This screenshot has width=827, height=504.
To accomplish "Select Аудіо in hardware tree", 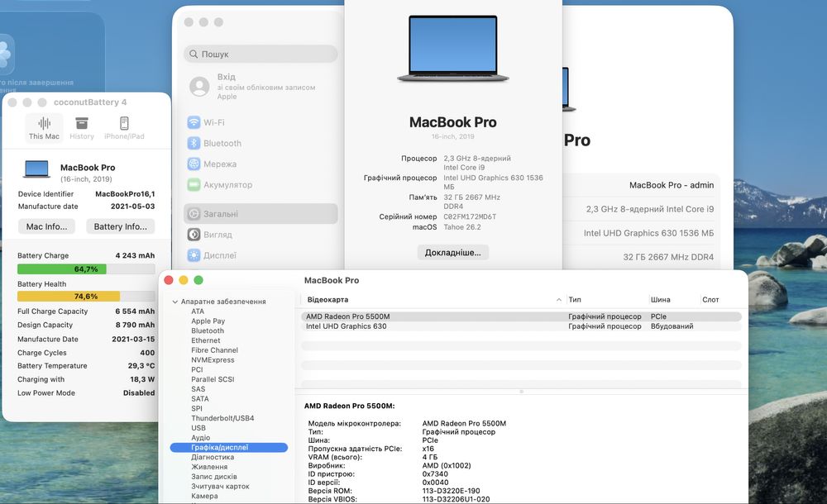I will 200,438.
